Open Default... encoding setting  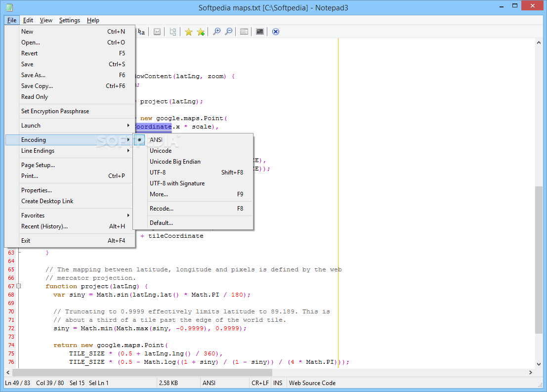(193, 223)
